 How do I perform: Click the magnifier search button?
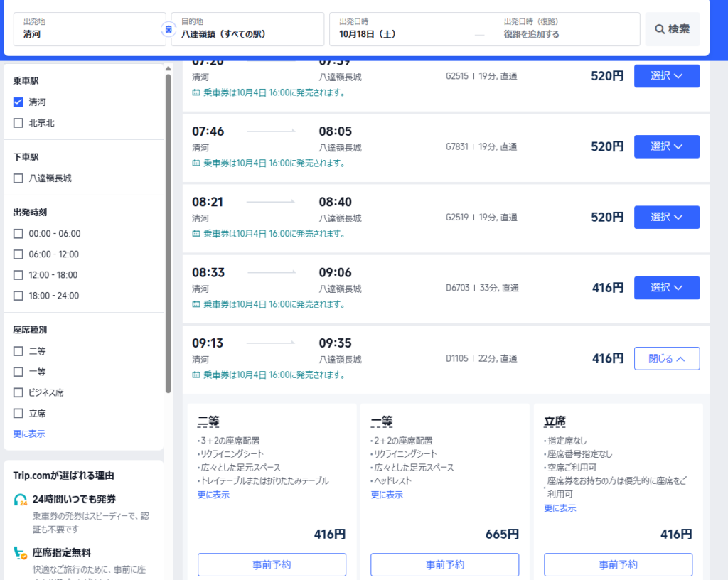672,29
